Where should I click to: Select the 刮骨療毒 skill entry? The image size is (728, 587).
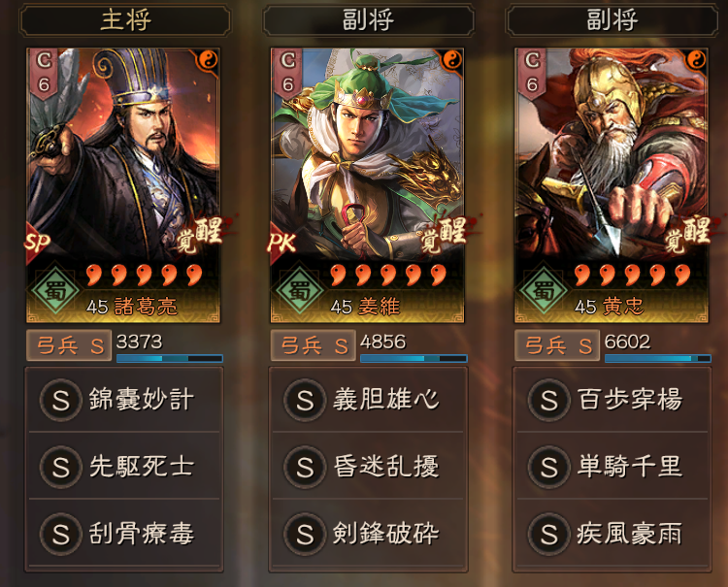[124, 534]
